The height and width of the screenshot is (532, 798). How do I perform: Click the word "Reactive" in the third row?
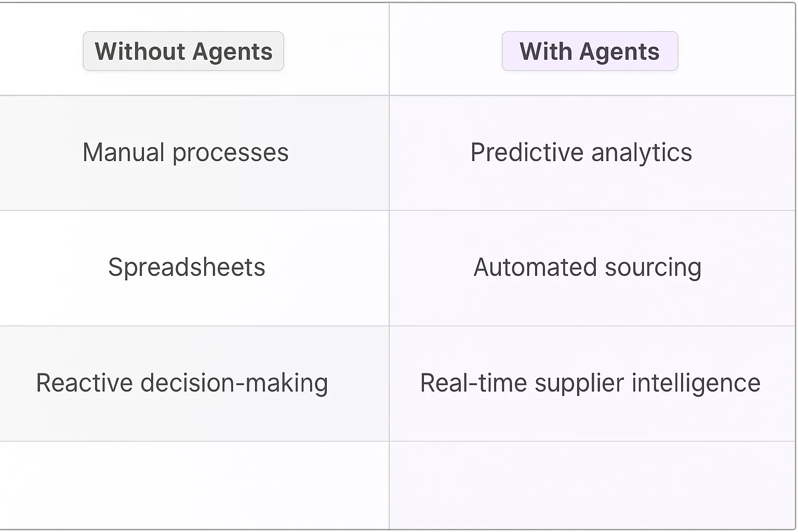[84, 383]
